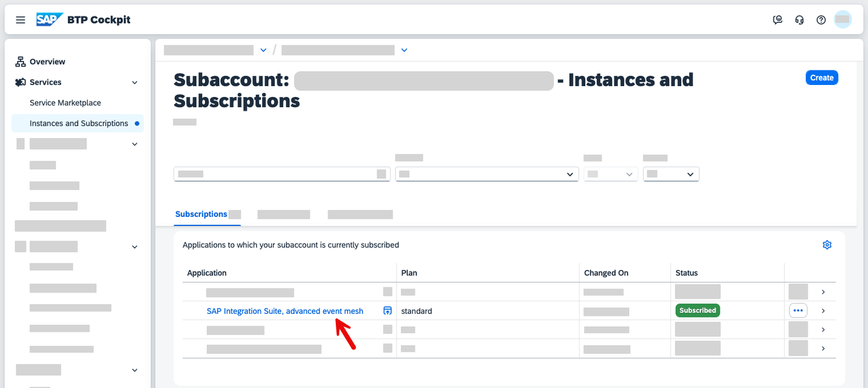Open the help question mark icon

[x=821, y=20]
